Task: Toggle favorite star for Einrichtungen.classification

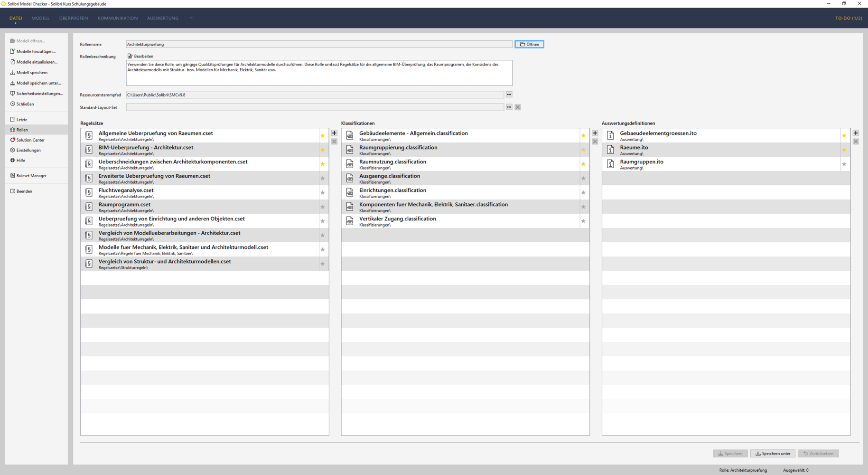Action: point(583,193)
